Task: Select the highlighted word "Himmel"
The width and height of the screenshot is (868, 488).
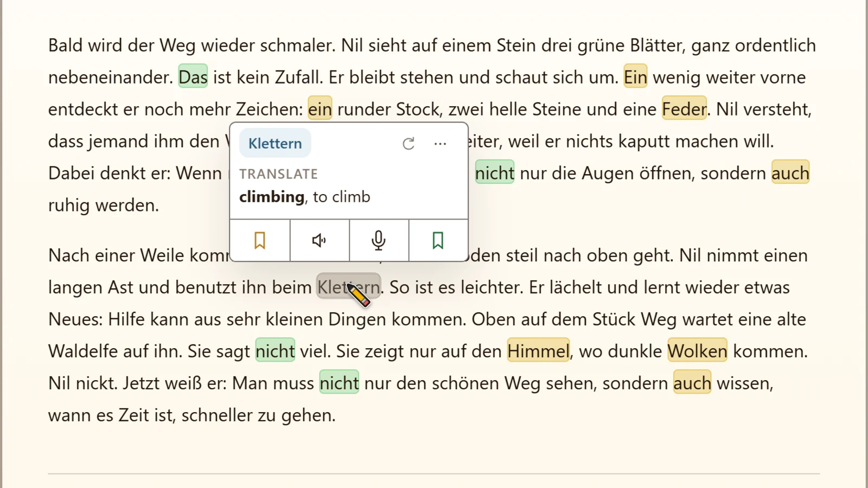Action: (539, 351)
